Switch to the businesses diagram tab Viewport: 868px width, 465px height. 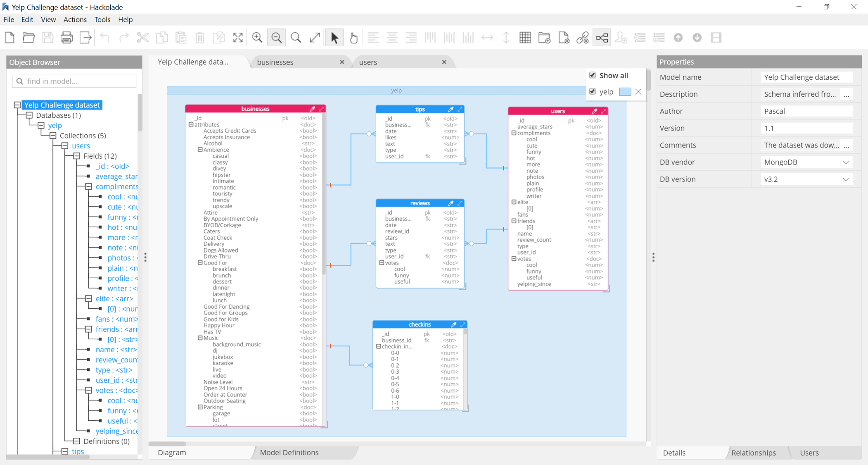275,62
